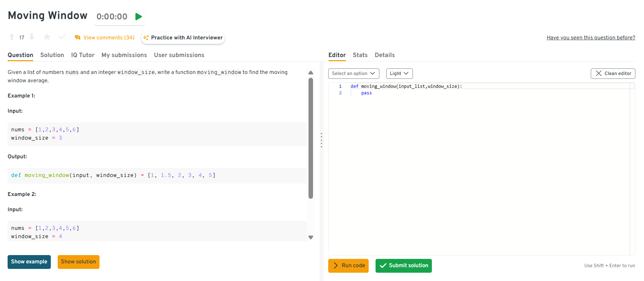Switch to the Solution tab
644x281 pixels.
[52, 55]
